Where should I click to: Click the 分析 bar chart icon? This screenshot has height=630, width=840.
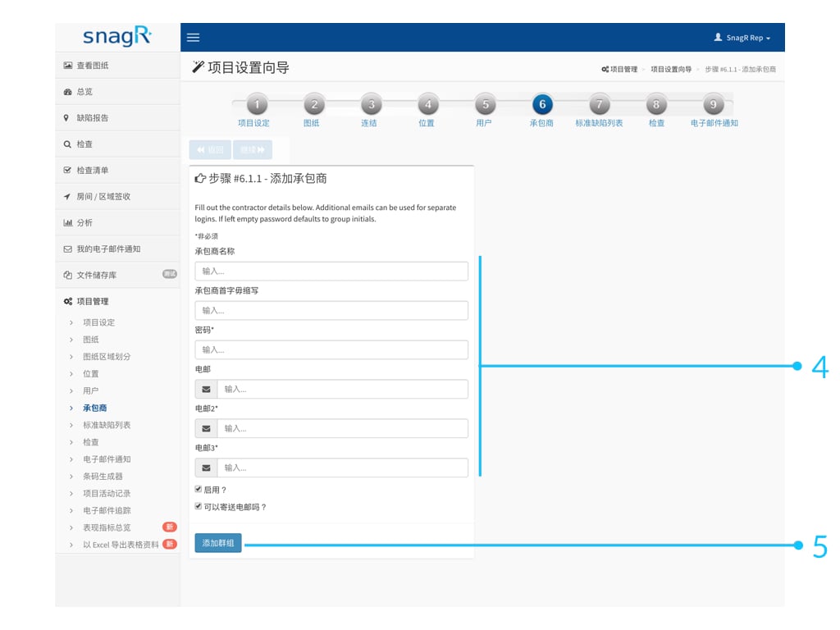point(67,223)
